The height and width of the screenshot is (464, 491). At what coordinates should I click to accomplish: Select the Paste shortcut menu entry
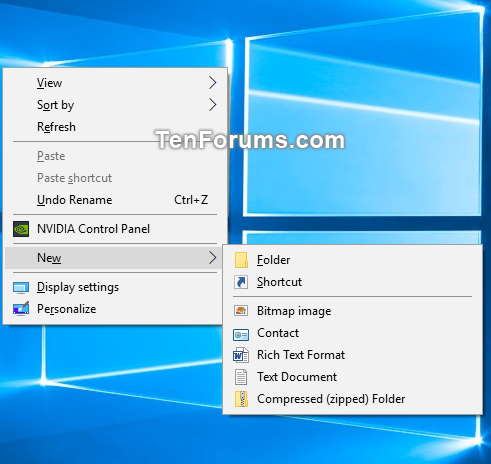[x=115, y=178]
